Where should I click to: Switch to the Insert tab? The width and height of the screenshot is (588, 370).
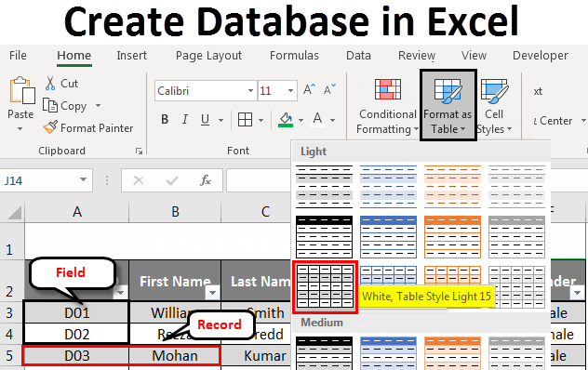coord(131,56)
